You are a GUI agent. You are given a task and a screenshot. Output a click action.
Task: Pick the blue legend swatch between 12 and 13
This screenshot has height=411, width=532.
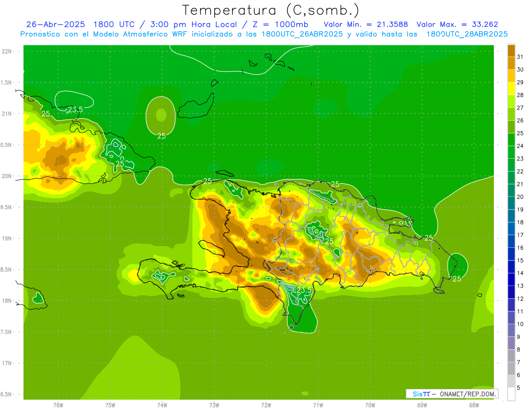coord(511,292)
